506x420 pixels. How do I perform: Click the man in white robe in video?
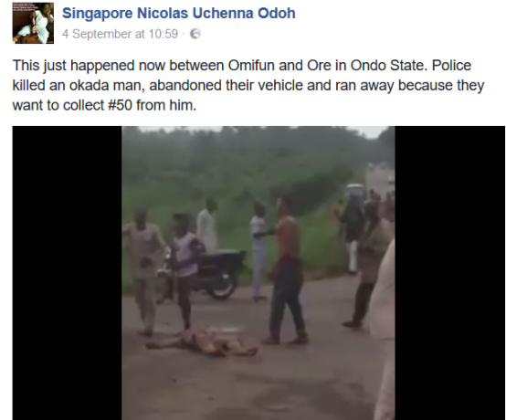coord(206,226)
